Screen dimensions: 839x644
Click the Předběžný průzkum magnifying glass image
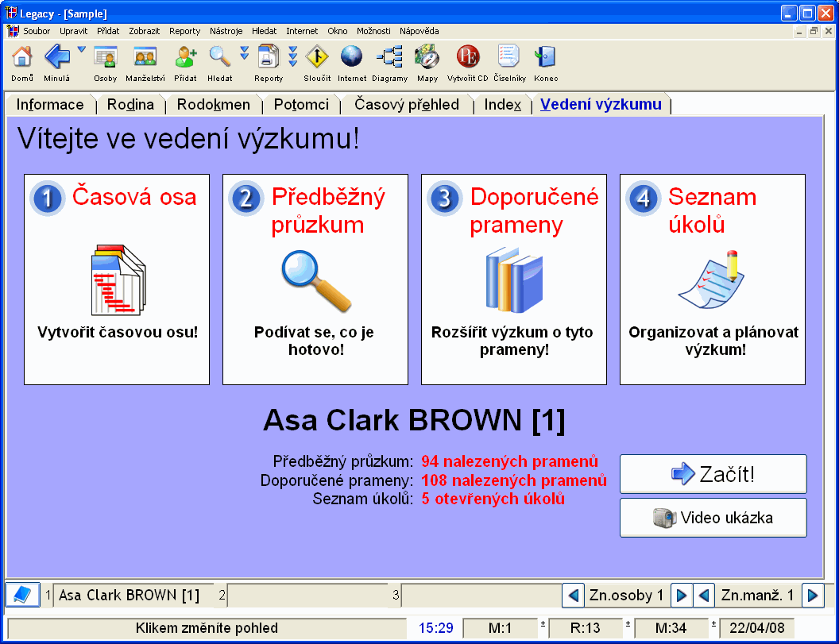[316, 281]
